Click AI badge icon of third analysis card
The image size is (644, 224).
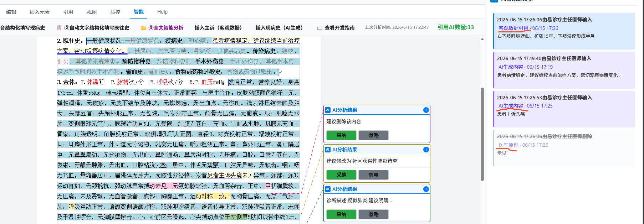(x=328, y=189)
